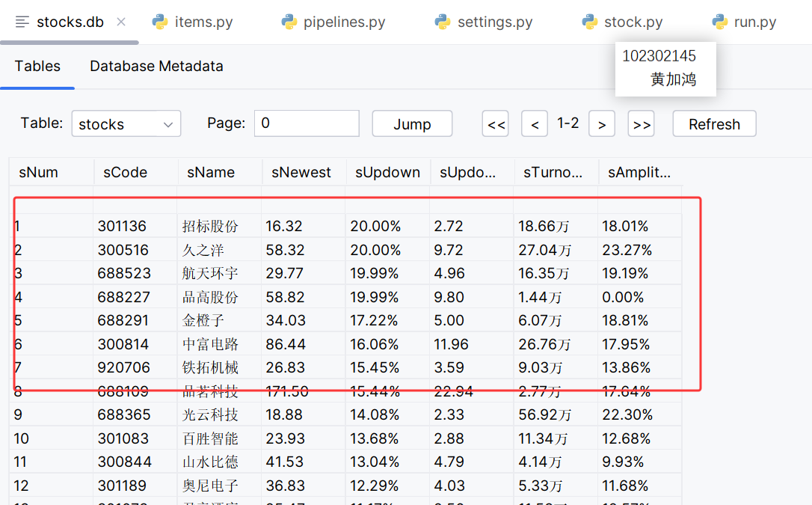
Task: Open the Table dropdown showing stocks
Action: (126, 124)
